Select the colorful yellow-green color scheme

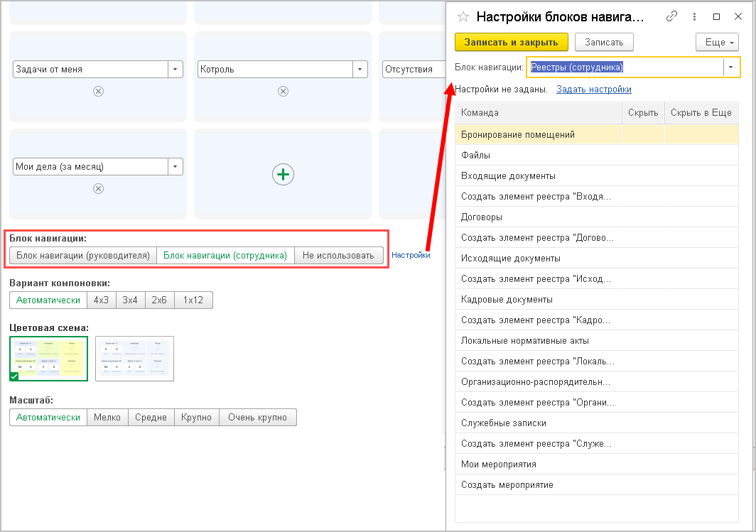(49, 359)
